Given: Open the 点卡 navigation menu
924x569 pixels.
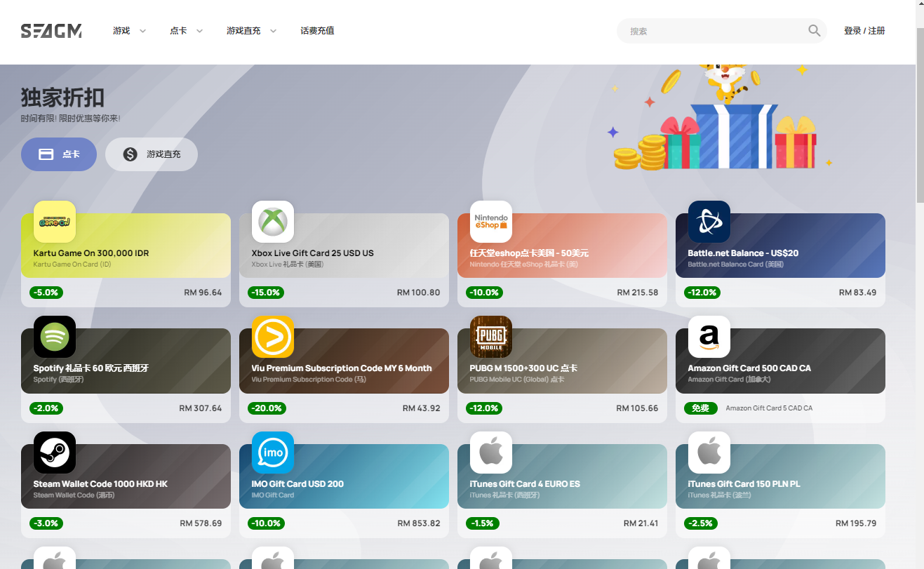Looking at the screenshot, I should click(x=178, y=31).
